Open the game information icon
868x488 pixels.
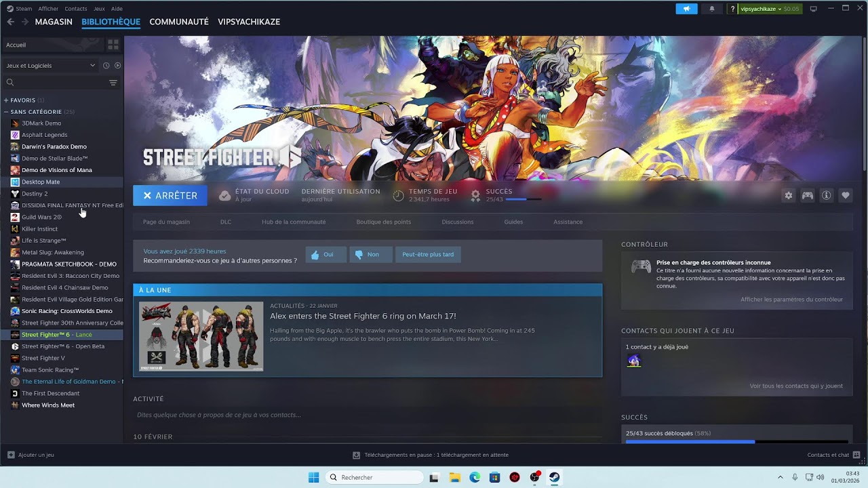point(826,195)
